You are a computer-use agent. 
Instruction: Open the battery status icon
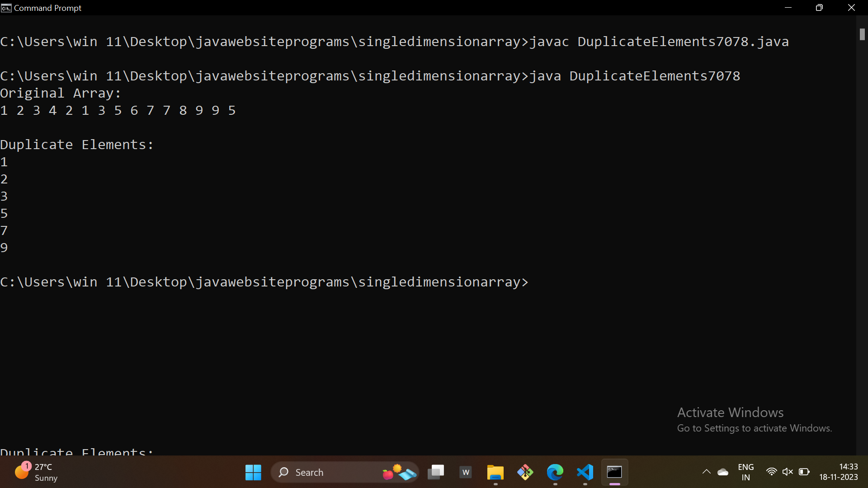click(804, 472)
